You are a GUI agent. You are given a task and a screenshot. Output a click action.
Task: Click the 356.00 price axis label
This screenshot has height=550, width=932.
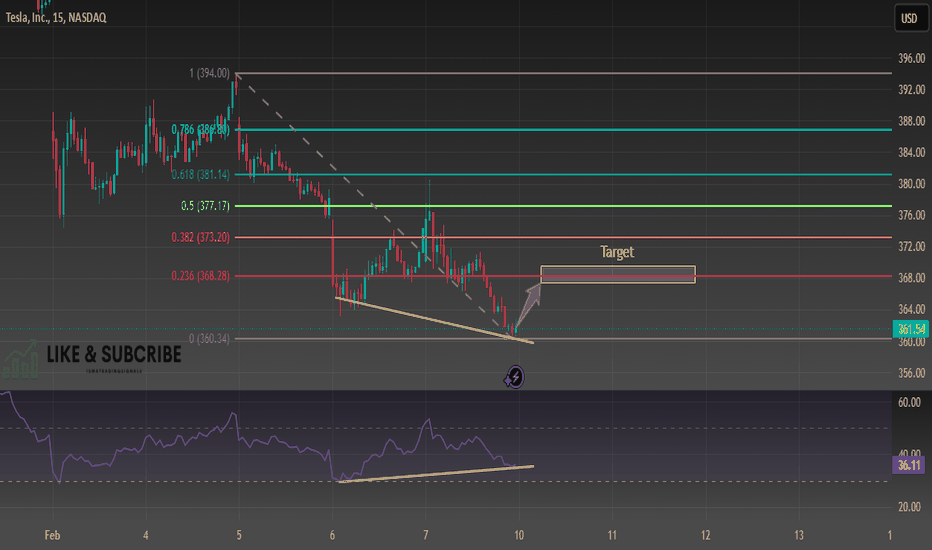pyautogui.click(x=911, y=373)
